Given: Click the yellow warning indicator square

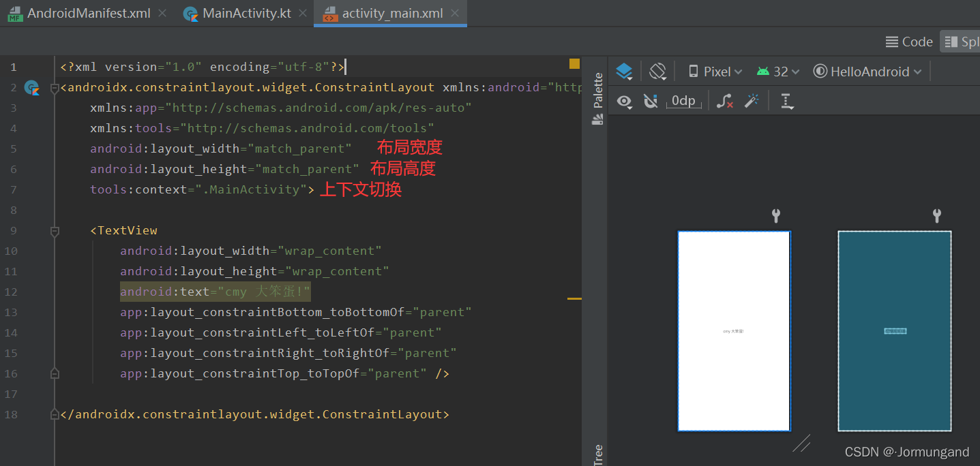Looking at the screenshot, I should pos(574,64).
